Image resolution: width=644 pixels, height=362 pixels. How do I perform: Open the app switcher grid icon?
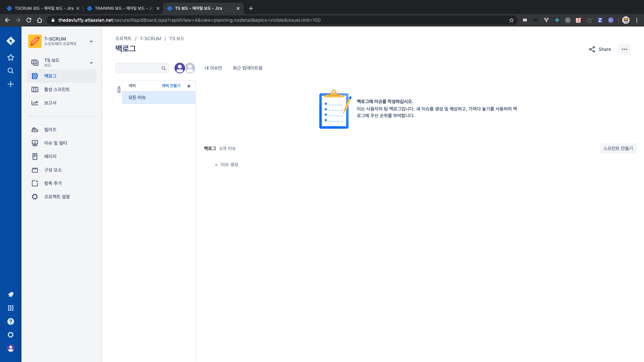[11, 308]
